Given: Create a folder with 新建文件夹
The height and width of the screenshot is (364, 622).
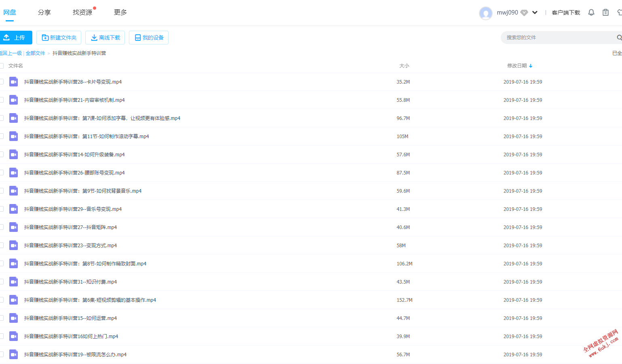Looking at the screenshot, I should [x=59, y=38].
